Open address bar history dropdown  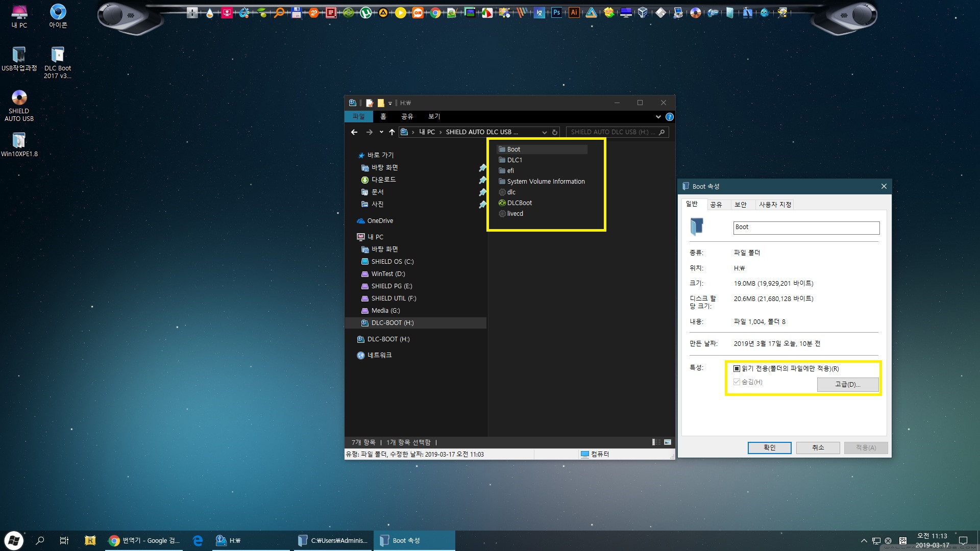pos(545,132)
